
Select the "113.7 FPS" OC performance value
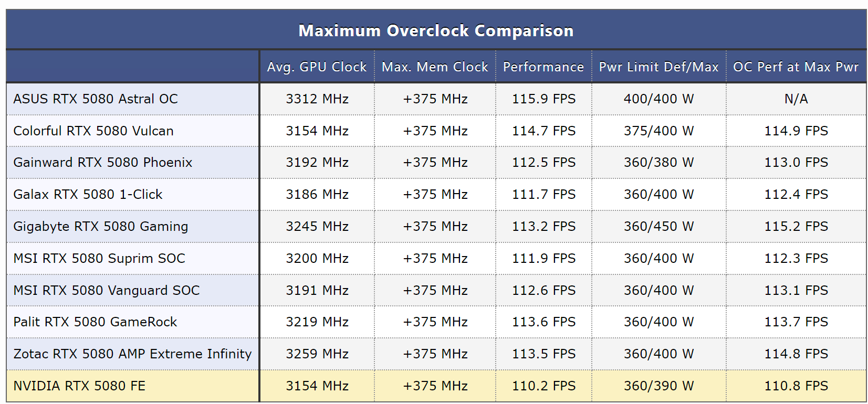click(x=796, y=322)
